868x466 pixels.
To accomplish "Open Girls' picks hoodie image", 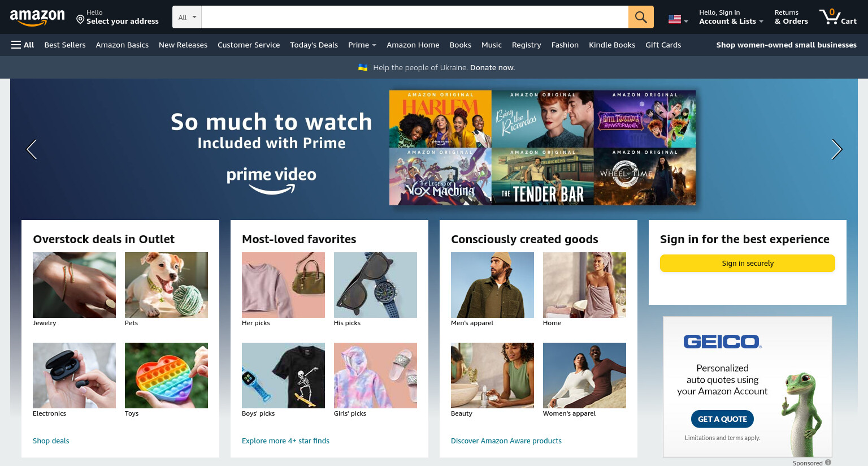I will coord(375,376).
